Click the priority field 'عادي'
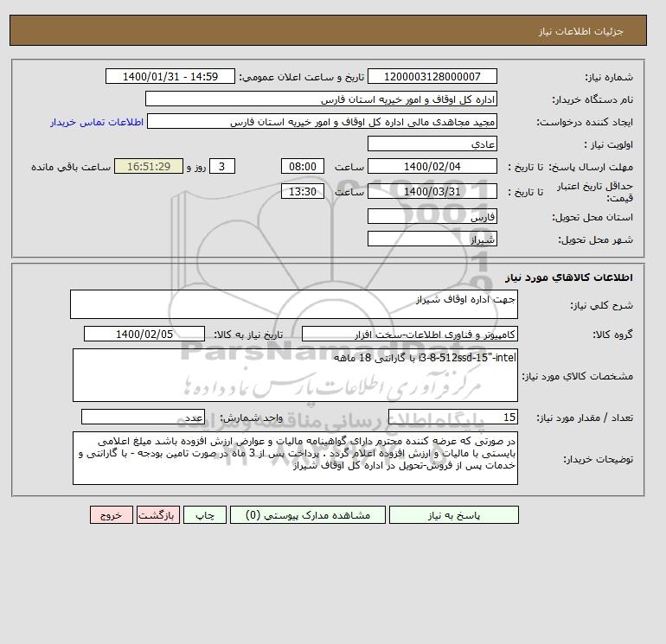The width and height of the screenshot is (666, 644). 432,143
